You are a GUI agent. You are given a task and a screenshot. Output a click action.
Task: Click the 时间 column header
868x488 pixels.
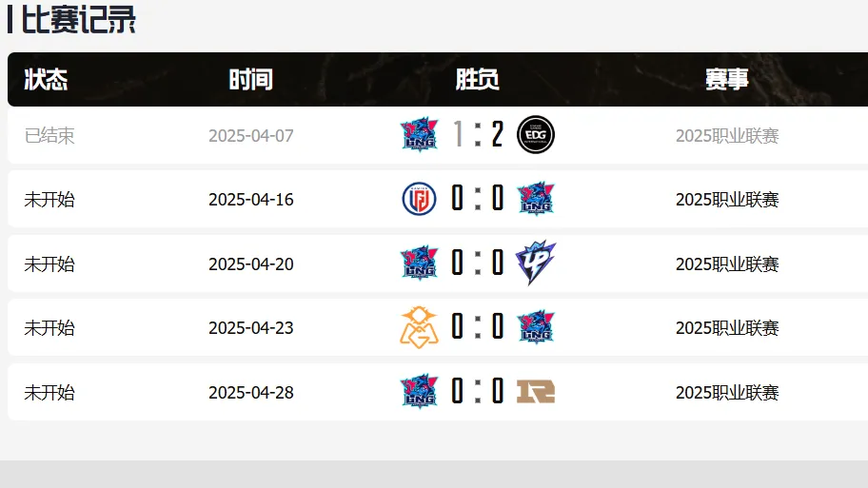tap(250, 80)
